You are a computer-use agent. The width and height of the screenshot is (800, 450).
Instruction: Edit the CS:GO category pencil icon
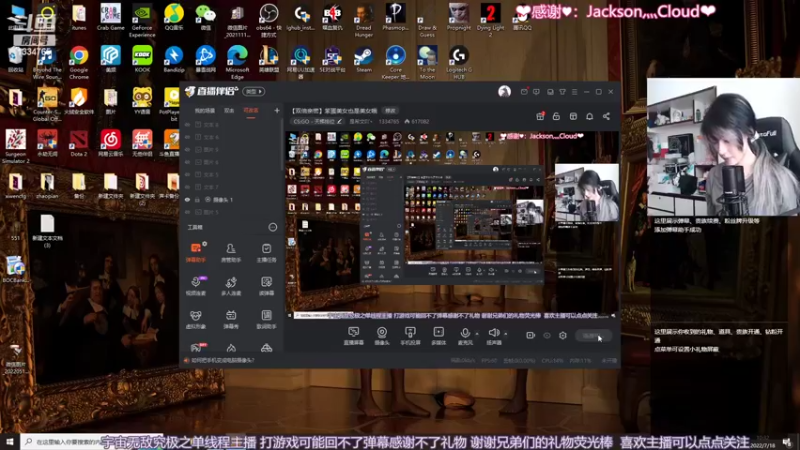point(339,121)
